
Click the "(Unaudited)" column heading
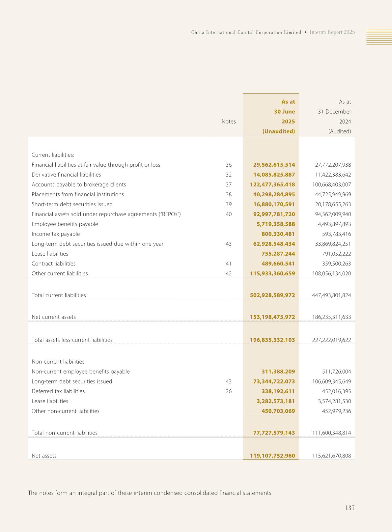point(278,131)
